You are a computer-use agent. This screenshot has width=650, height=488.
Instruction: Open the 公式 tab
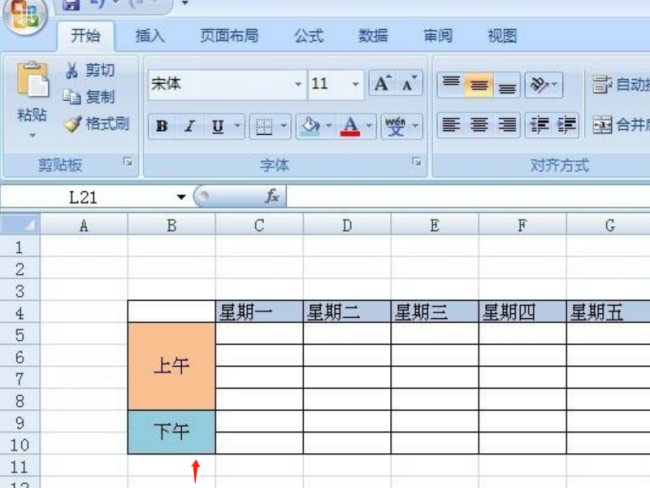[x=309, y=36]
